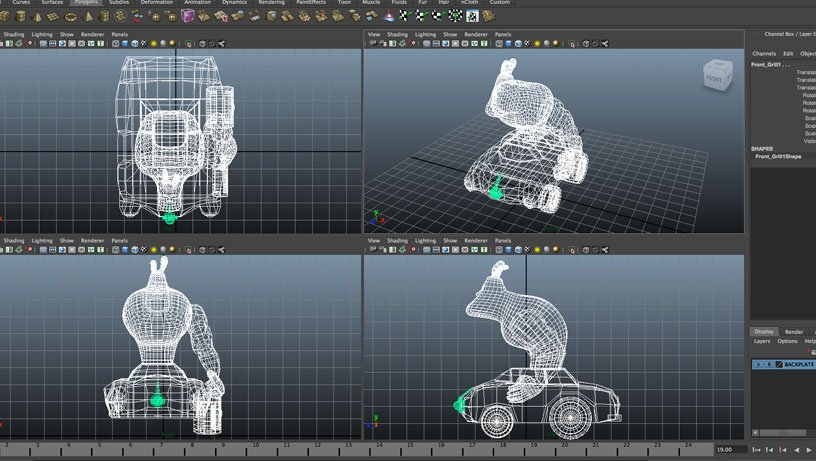The height and width of the screenshot is (461, 816).
Task: Toggle visibility V on BACKPLATE layer
Action: coord(759,365)
